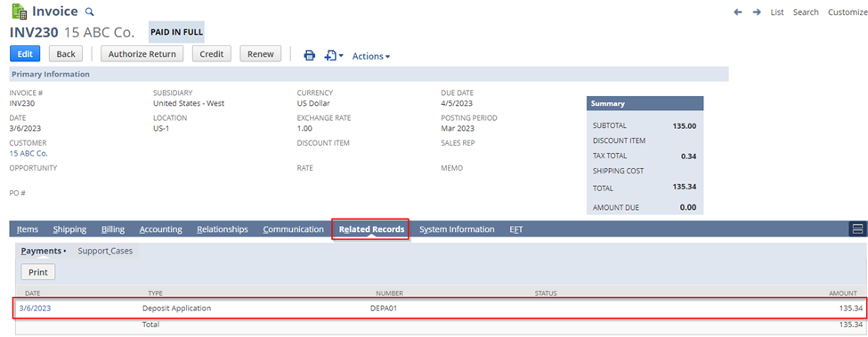
Task: Toggle the subtab layout icon at right
Action: coord(857,229)
